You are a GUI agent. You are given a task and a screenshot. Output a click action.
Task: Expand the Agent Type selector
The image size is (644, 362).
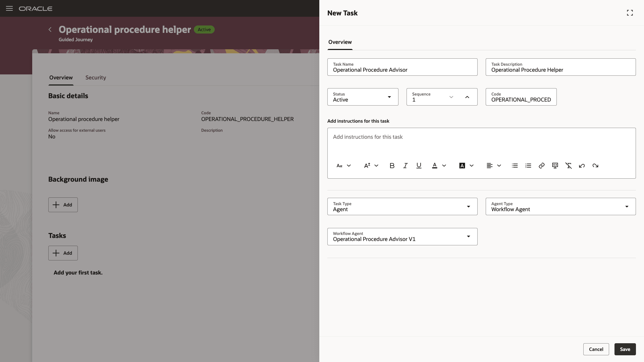click(x=627, y=206)
